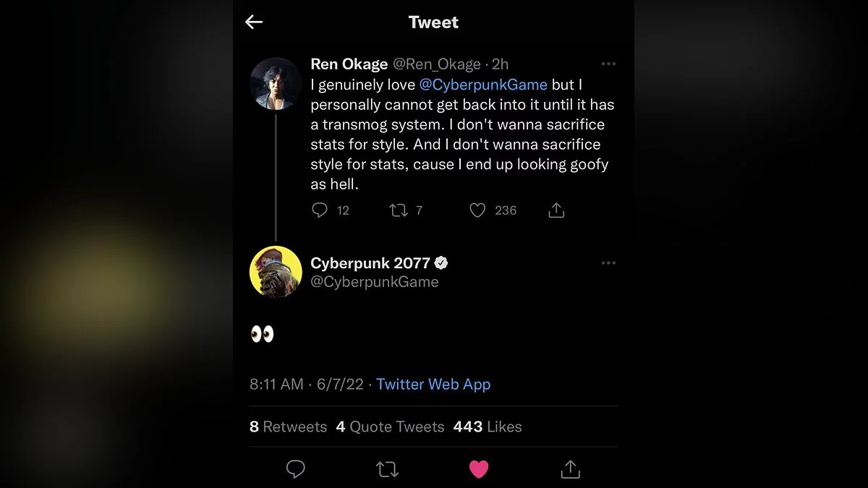View the 4 Quote Tweets list
The height and width of the screenshot is (488, 868).
point(390,427)
